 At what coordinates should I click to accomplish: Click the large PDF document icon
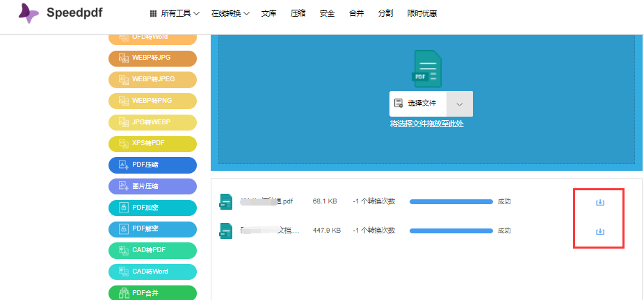coord(427,69)
